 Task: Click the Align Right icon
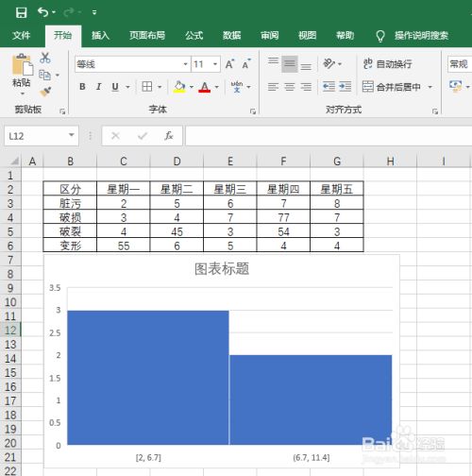click(x=306, y=87)
